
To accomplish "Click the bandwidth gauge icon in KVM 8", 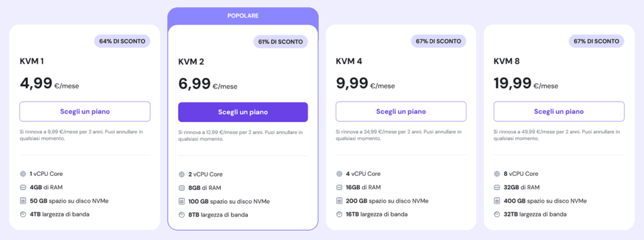I will pyautogui.click(x=497, y=214).
